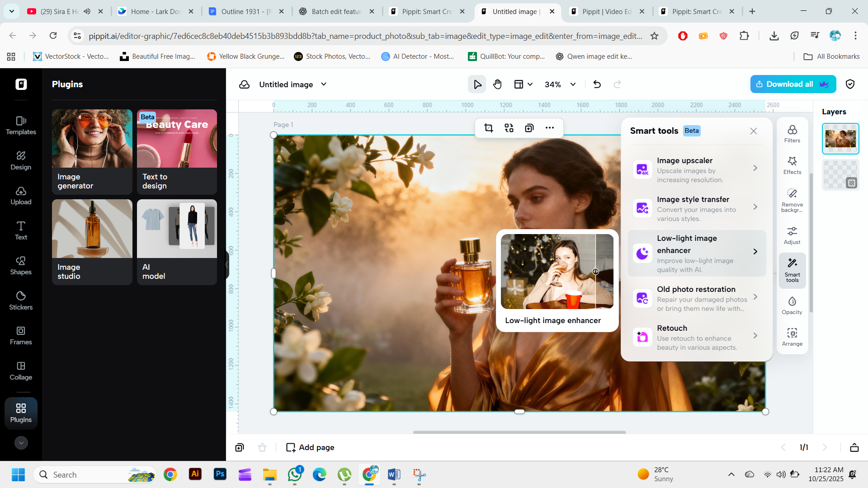Mute the Sira E tab audio

[87, 11]
